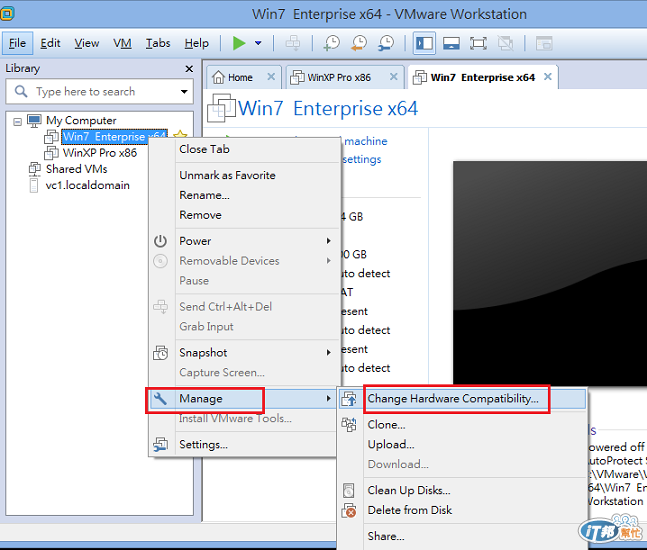Select WinXP Pro x86 in the library tree
The height and width of the screenshot is (550, 647).
(100, 153)
